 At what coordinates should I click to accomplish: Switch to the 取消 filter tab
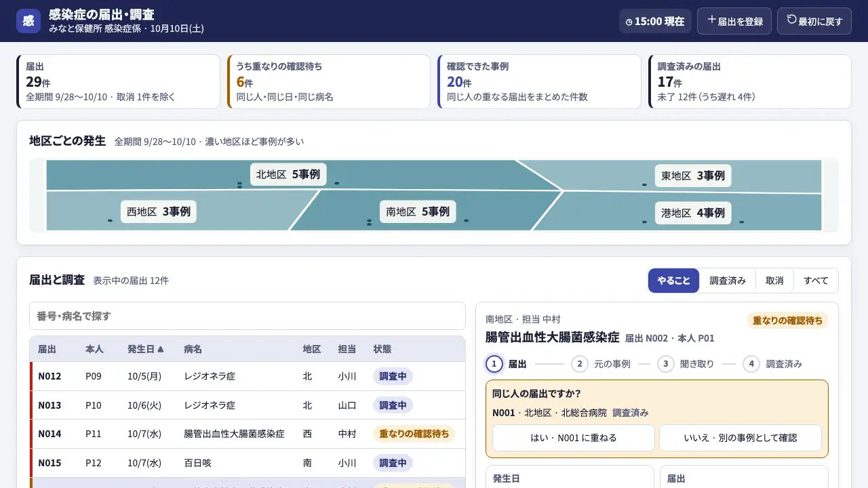click(774, 281)
